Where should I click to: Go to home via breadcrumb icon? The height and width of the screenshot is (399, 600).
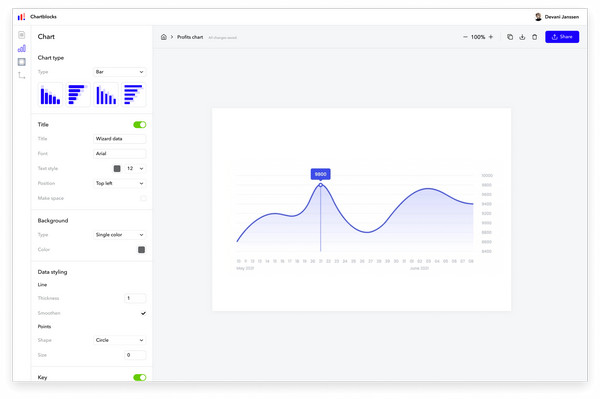click(x=164, y=37)
